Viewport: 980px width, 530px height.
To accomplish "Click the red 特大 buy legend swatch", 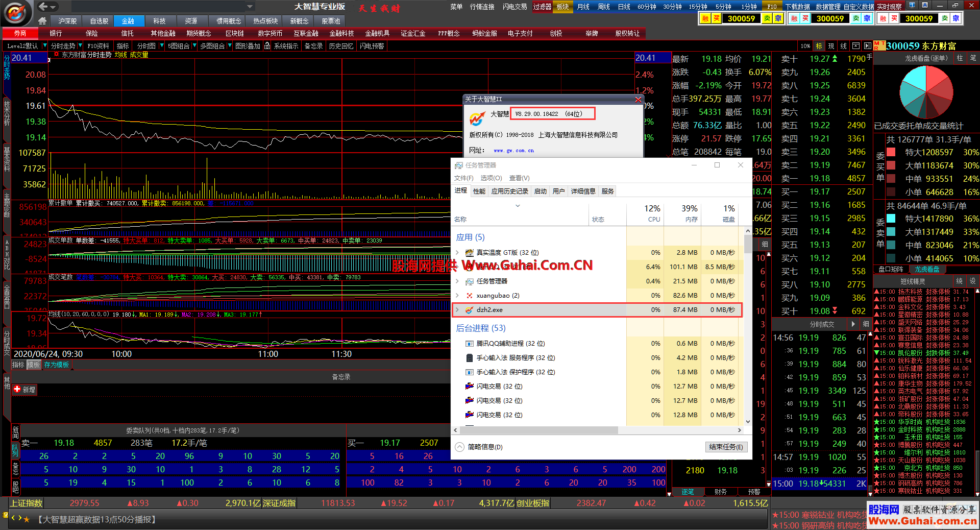I will (x=891, y=152).
